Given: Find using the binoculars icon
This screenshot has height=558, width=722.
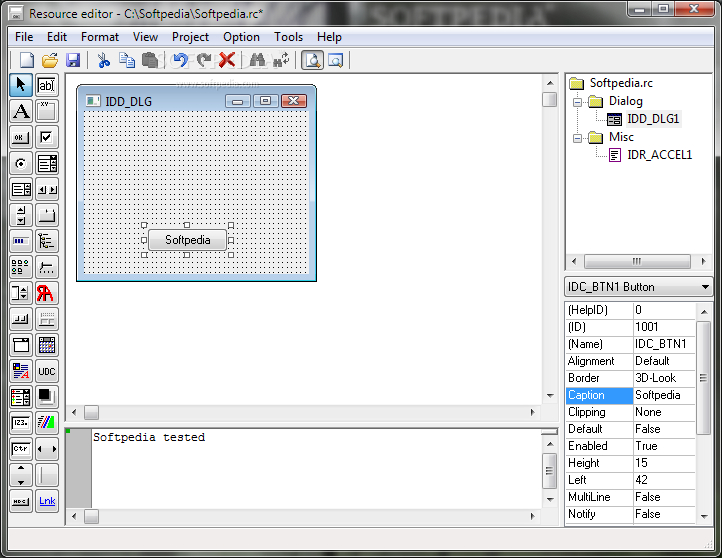Looking at the screenshot, I should (x=257, y=60).
